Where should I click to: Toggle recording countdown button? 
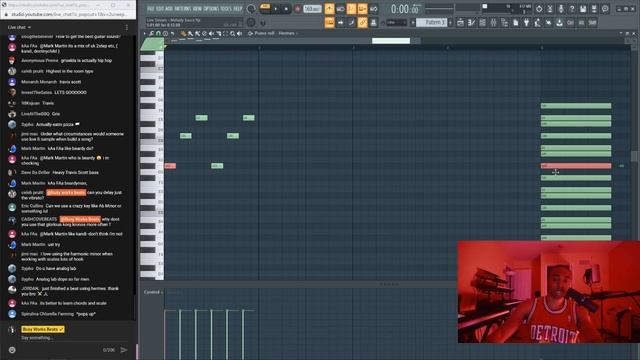click(x=352, y=9)
